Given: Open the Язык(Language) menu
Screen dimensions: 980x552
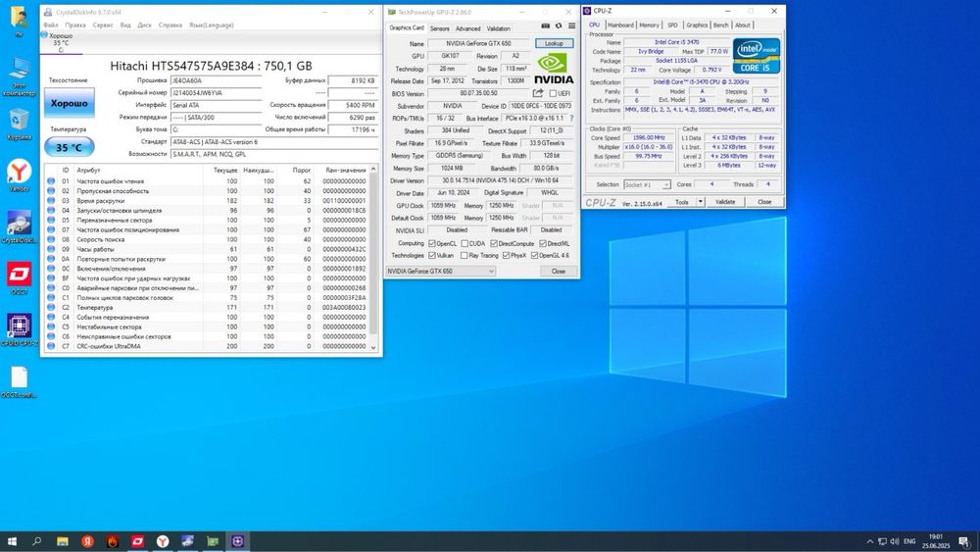Looking at the screenshot, I should coord(212,25).
